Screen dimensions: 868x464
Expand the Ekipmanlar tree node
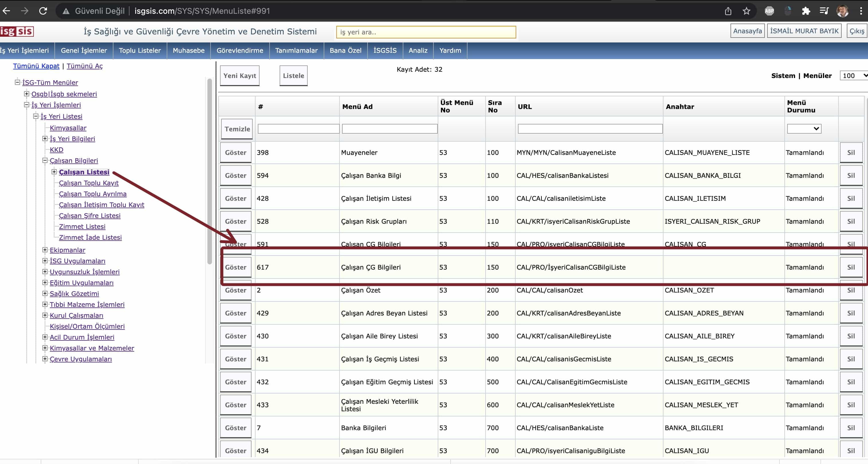(45, 250)
